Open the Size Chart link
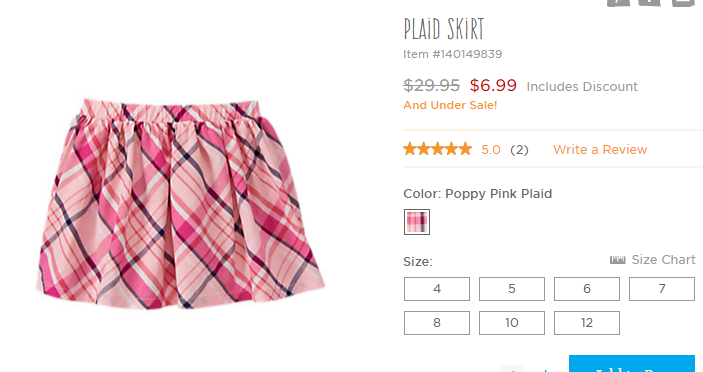The width and height of the screenshot is (703, 372). (663, 260)
